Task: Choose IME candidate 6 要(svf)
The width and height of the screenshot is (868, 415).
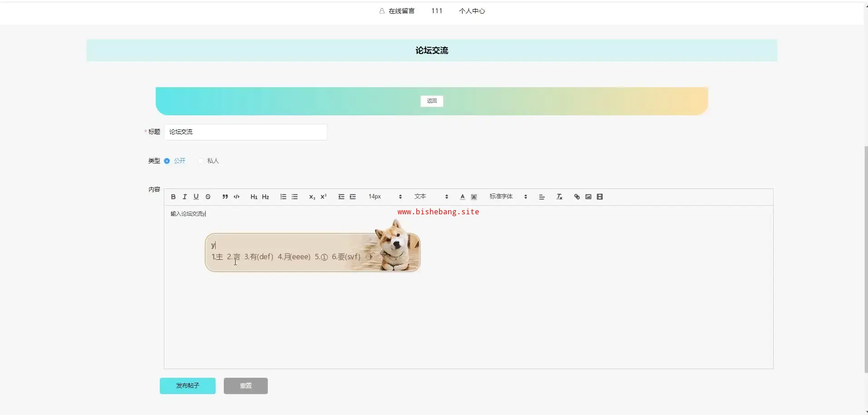Action: click(x=346, y=257)
